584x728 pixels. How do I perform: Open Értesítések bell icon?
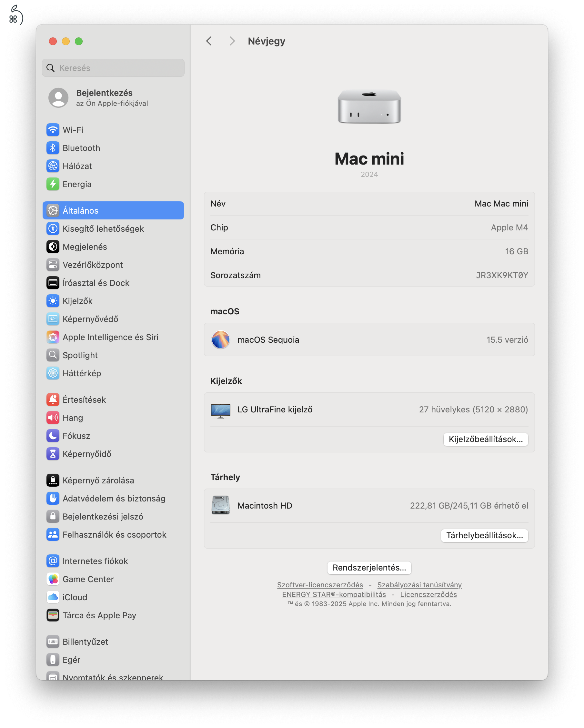(53, 400)
